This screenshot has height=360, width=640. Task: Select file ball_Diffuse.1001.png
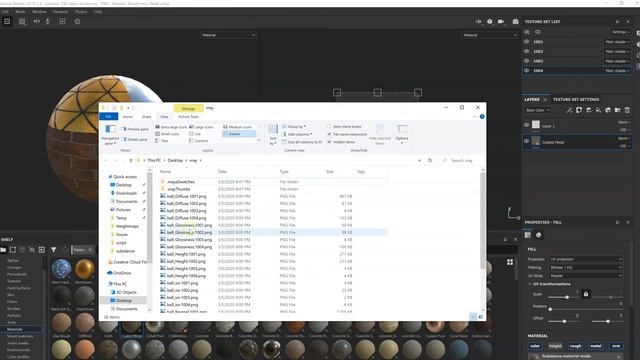click(x=186, y=196)
